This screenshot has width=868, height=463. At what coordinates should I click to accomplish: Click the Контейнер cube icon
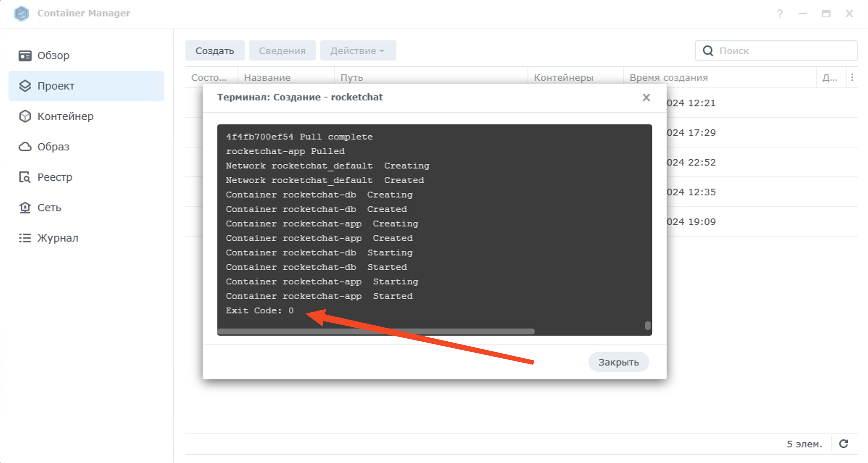pos(25,116)
